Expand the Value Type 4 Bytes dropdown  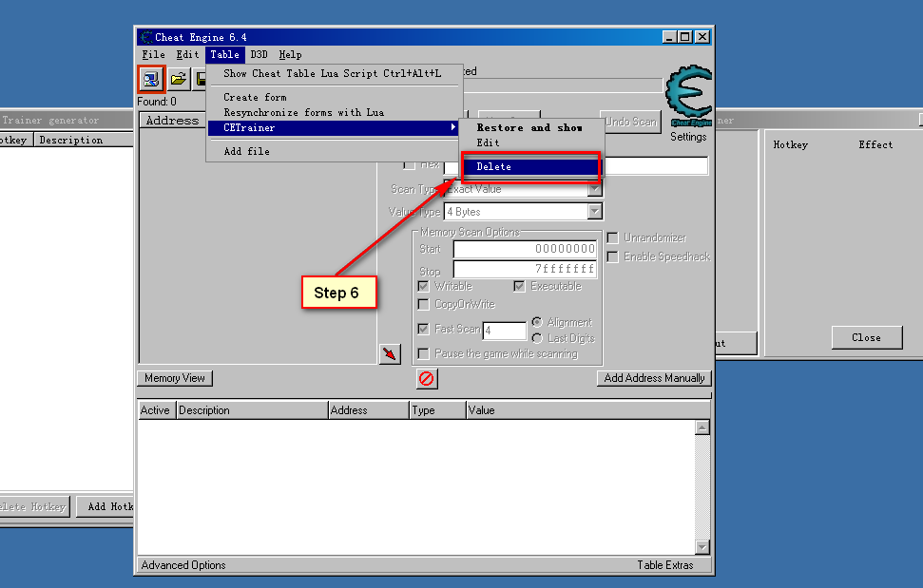pos(594,212)
